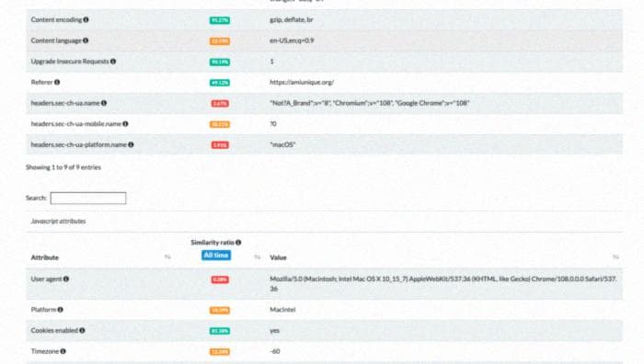The width and height of the screenshot is (644, 364).
Task: Click the Similarity ratio info icon
Action: (238, 243)
